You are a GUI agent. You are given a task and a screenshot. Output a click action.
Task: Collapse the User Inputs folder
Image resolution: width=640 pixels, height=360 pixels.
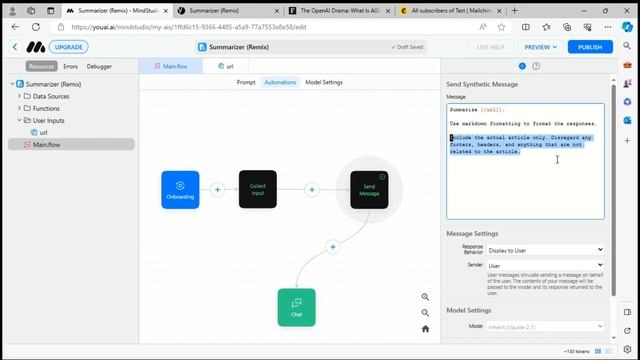point(19,120)
